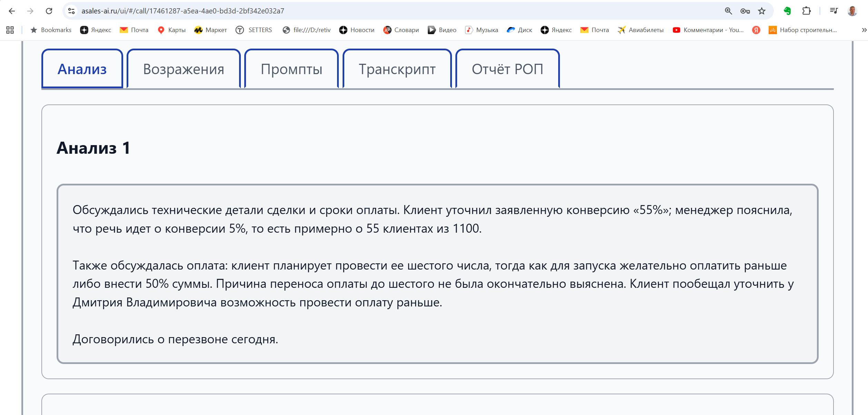Open the Видео bookmark
This screenshot has height=415, width=868.
click(x=442, y=30)
